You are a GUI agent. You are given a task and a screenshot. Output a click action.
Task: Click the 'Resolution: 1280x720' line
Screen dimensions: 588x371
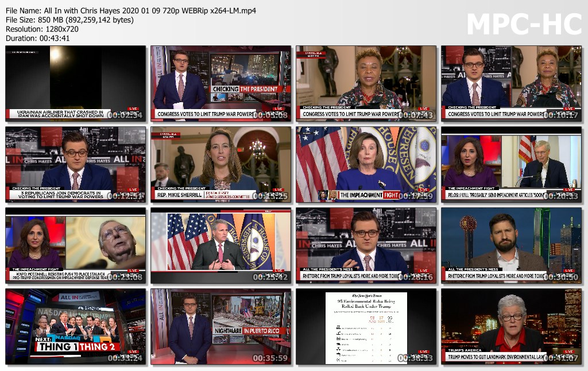[x=42, y=29]
